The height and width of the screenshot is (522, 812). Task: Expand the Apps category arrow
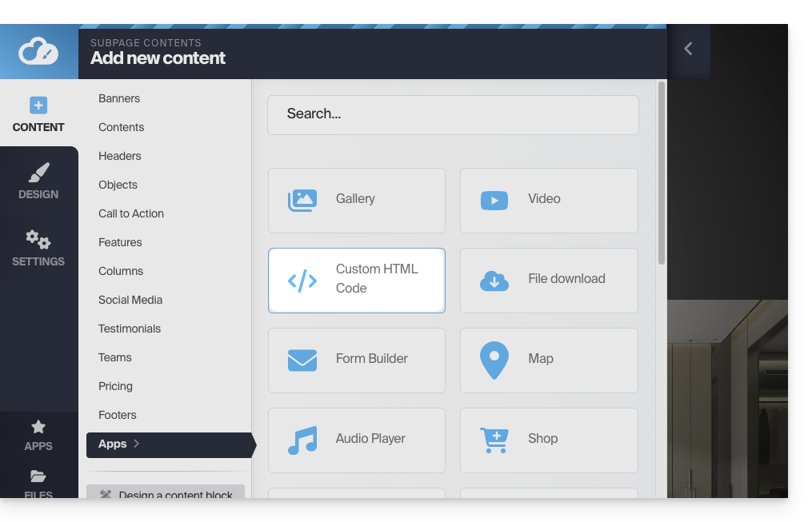[137, 444]
